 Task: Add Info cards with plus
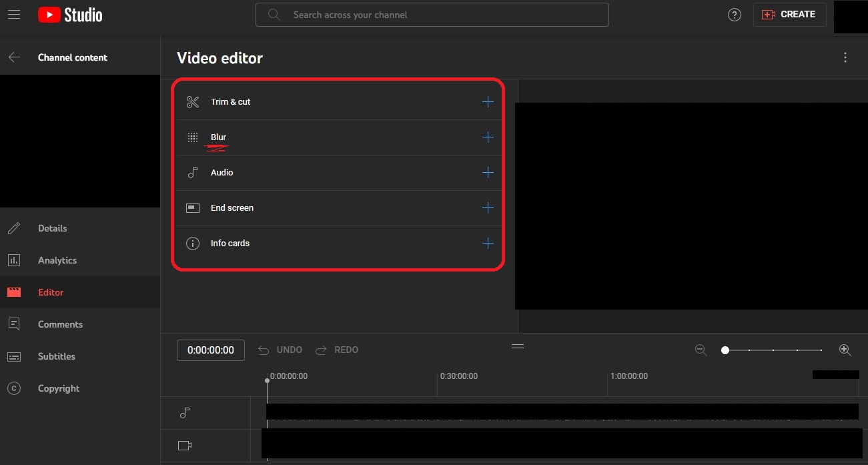pyautogui.click(x=488, y=244)
